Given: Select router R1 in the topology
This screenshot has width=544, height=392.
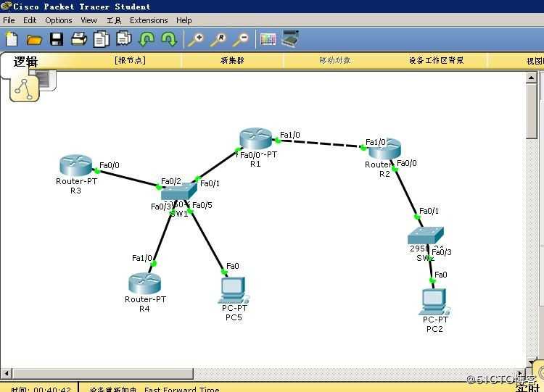Looking at the screenshot, I should [256, 138].
